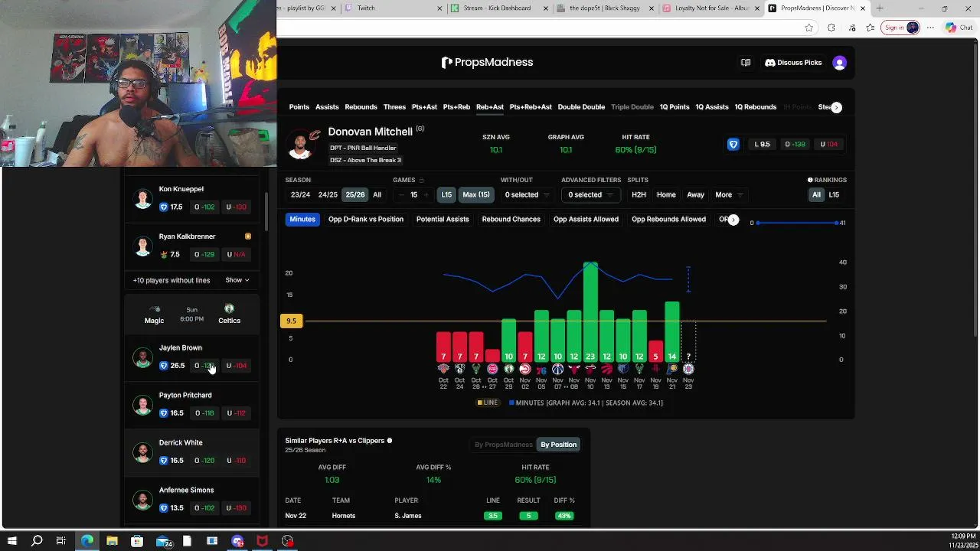Select the 23/24 season filter
The image size is (980, 551).
point(300,195)
